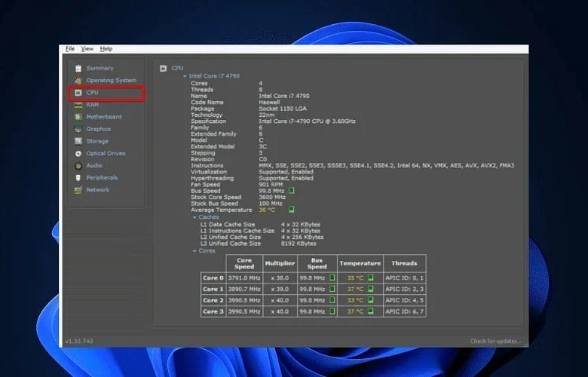Open the File menu
This screenshot has height=377, width=588.
pyautogui.click(x=70, y=49)
